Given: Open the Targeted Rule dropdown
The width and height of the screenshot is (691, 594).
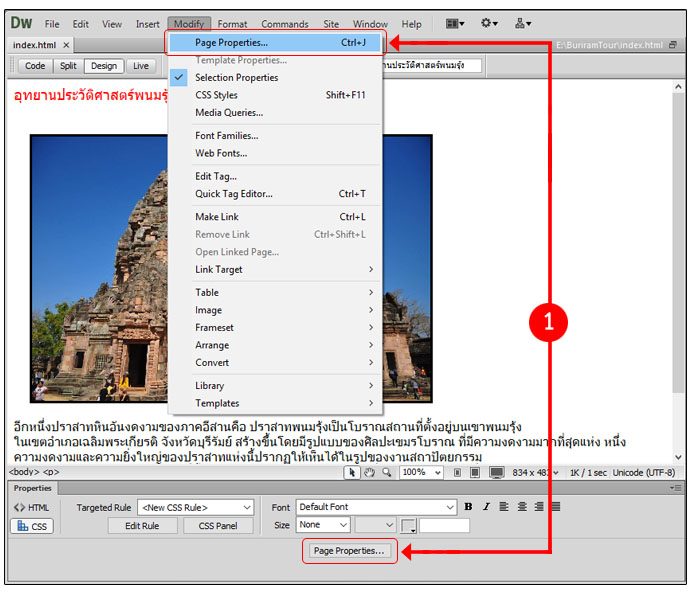Looking at the screenshot, I should [x=195, y=508].
